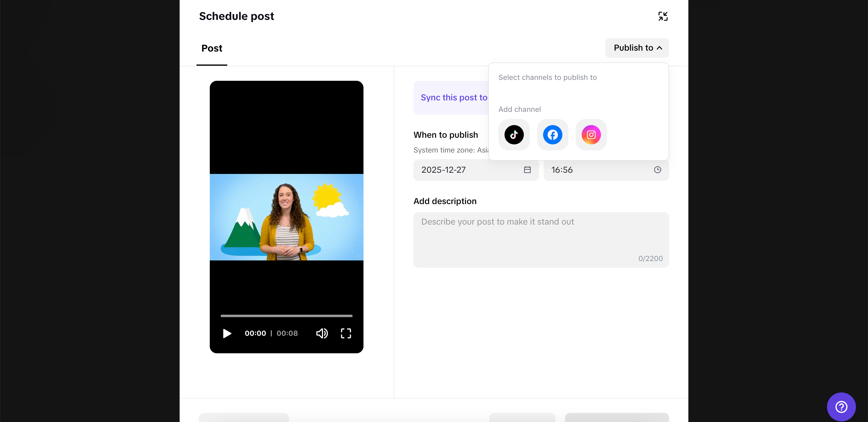Viewport: 868px width, 422px height.
Task: Collapse the Schedule post window
Action: pyautogui.click(x=663, y=16)
